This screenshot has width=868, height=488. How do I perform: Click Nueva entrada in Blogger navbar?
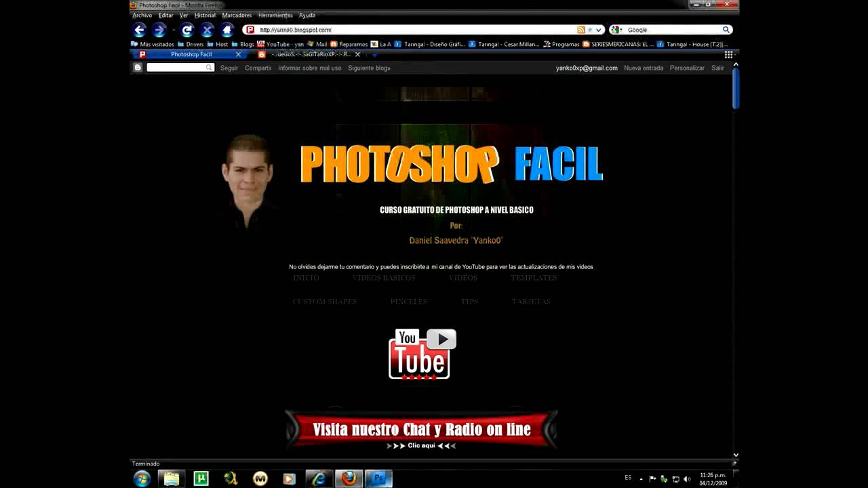[x=644, y=68]
